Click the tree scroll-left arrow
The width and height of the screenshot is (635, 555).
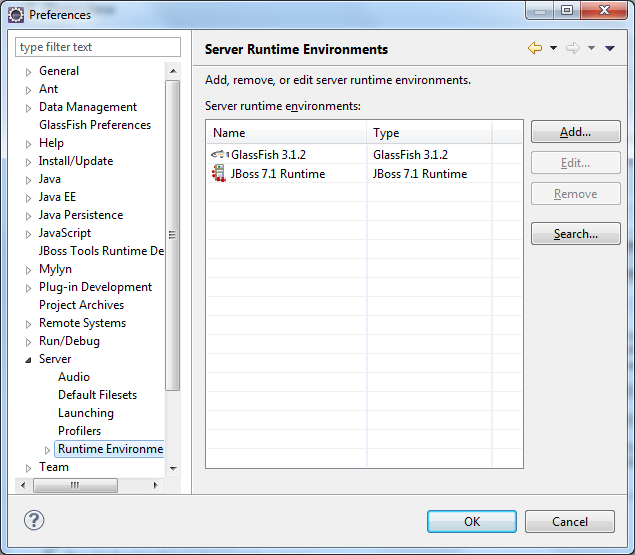(23, 485)
